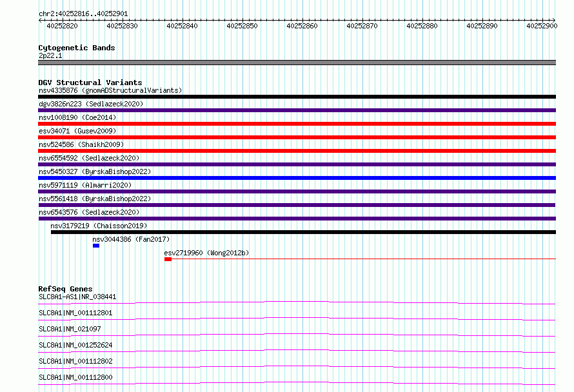Click ruler position 40252850
This screenshot has height=392, width=574.
pos(242,26)
